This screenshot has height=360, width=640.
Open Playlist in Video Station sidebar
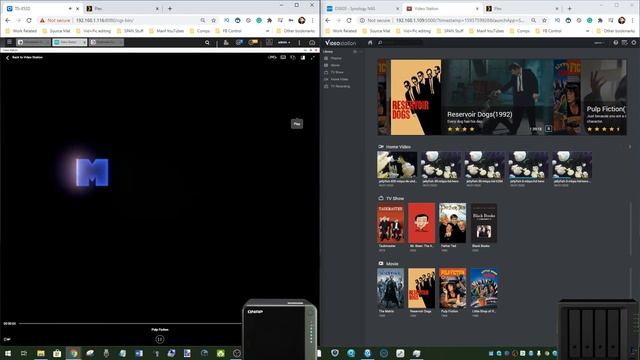[x=333, y=58]
